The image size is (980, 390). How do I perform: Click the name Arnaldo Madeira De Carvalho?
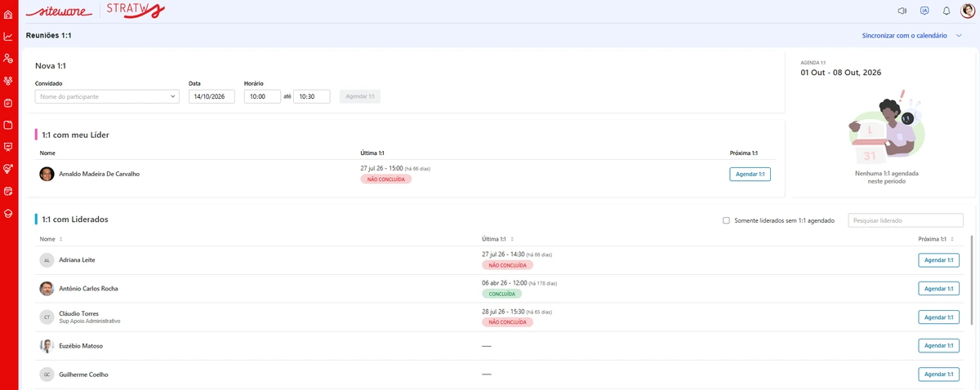[x=99, y=174]
